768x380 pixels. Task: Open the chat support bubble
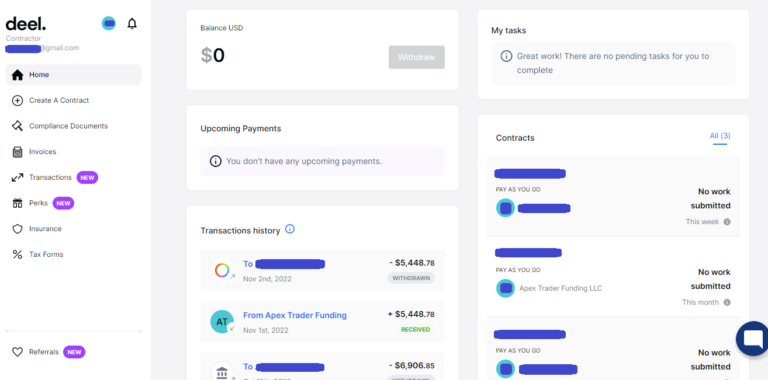(752, 338)
